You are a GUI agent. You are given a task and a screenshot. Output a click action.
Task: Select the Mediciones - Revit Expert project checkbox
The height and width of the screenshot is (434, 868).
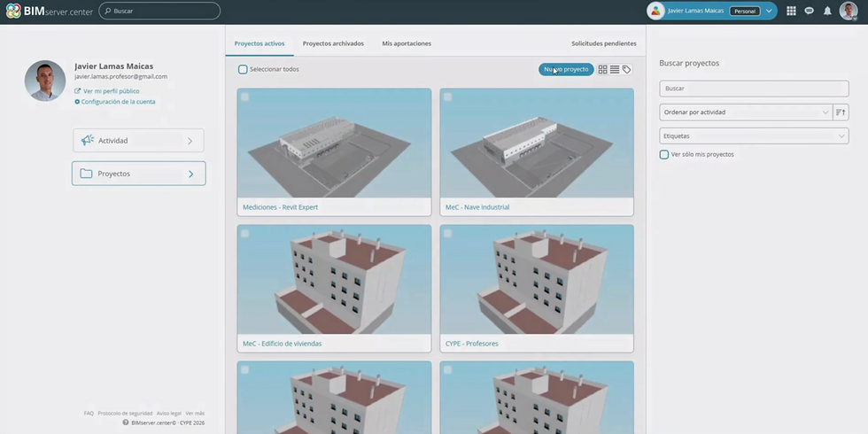(244, 97)
